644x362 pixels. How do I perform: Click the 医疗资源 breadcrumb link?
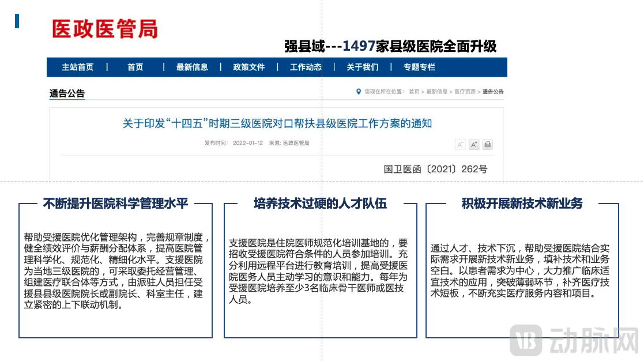pyautogui.click(x=465, y=92)
